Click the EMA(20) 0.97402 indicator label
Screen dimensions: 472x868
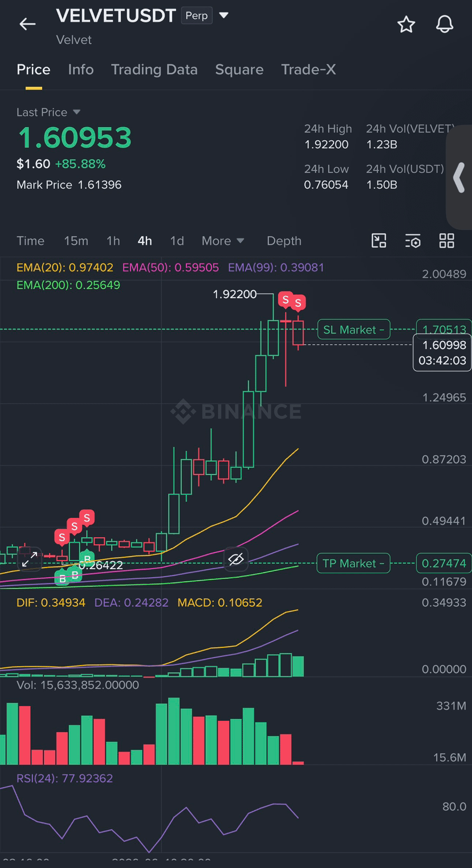[65, 267]
